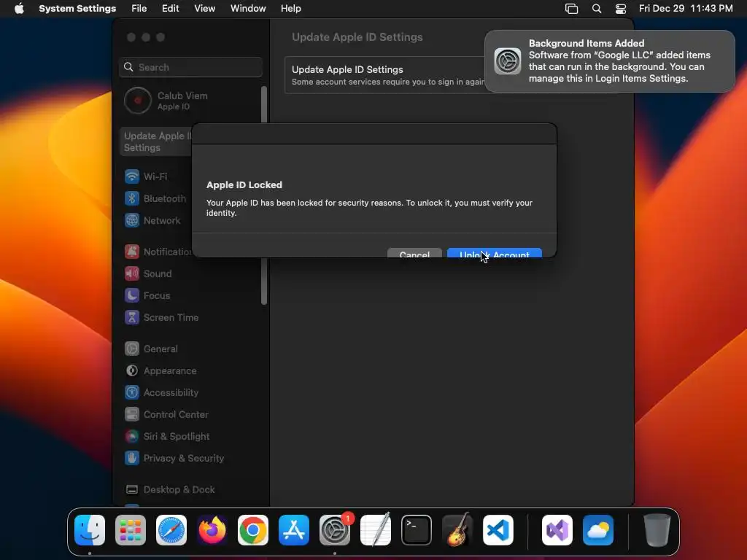Select Update Apple ID Settings sidebar item

pyautogui.click(x=156, y=141)
